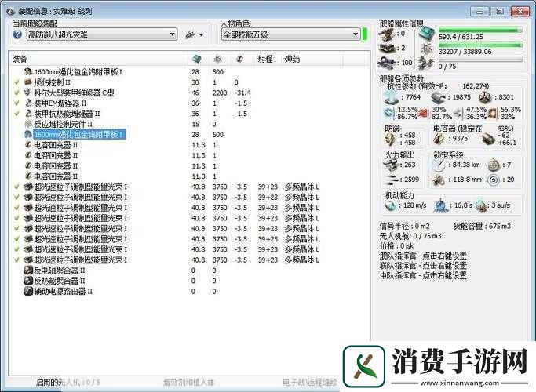Viewport: 536px width, 392px height.
Task: Expand the arrow next to the wrench icon
Action: tap(202, 35)
